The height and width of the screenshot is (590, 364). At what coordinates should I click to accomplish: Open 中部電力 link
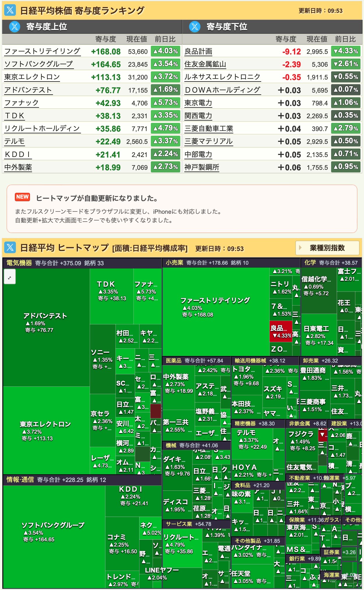point(198,154)
